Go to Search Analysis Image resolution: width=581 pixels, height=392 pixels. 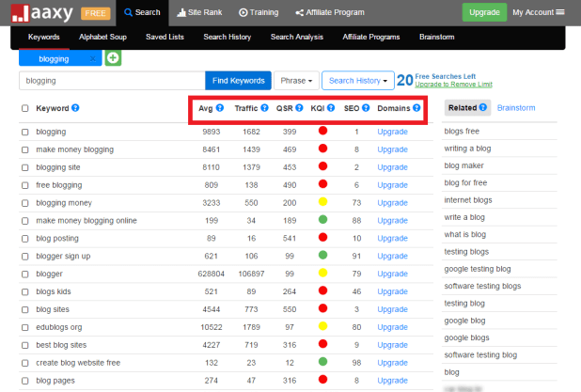pyautogui.click(x=297, y=37)
